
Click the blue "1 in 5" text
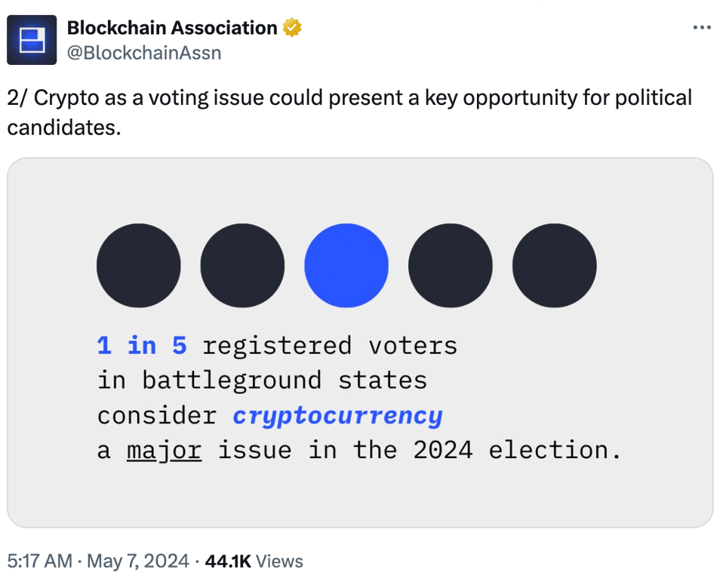pyautogui.click(x=142, y=346)
